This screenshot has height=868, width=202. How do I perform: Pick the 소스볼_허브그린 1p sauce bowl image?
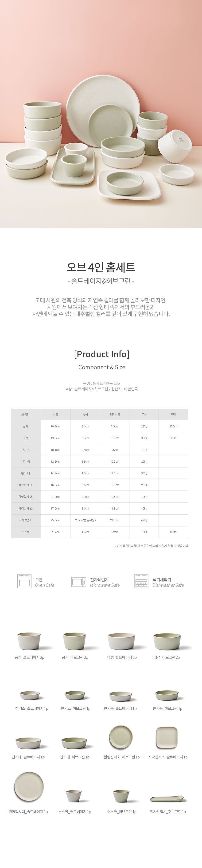tap(121, 796)
